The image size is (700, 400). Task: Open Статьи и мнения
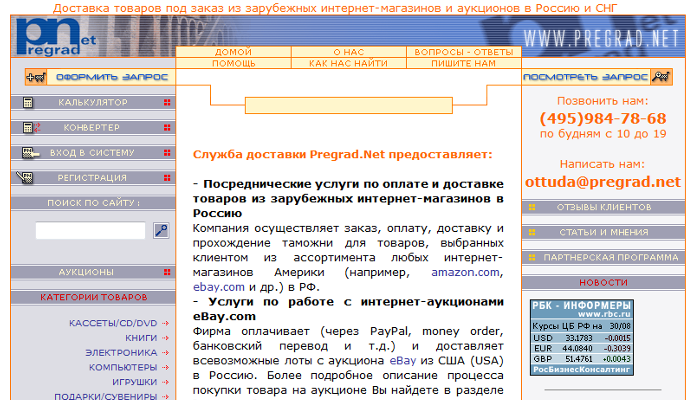(x=604, y=232)
